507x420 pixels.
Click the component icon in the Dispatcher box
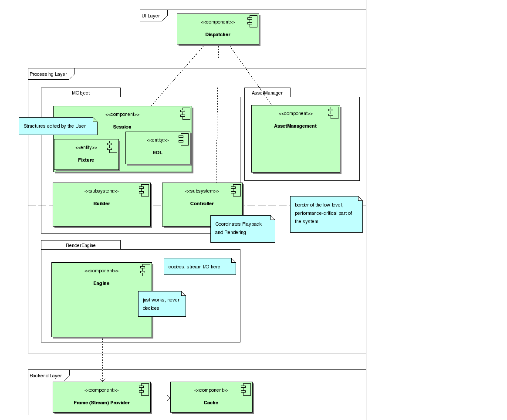click(x=252, y=21)
